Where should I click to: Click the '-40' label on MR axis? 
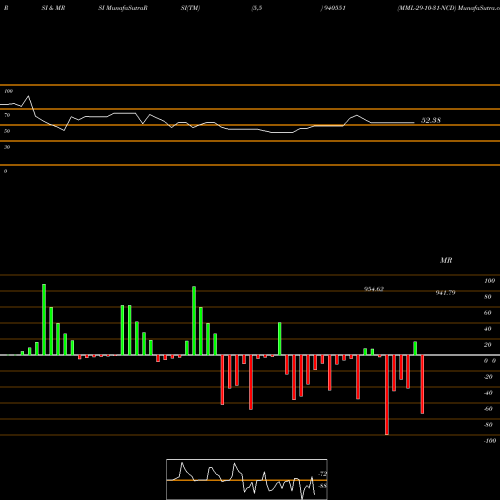(x=488, y=393)
